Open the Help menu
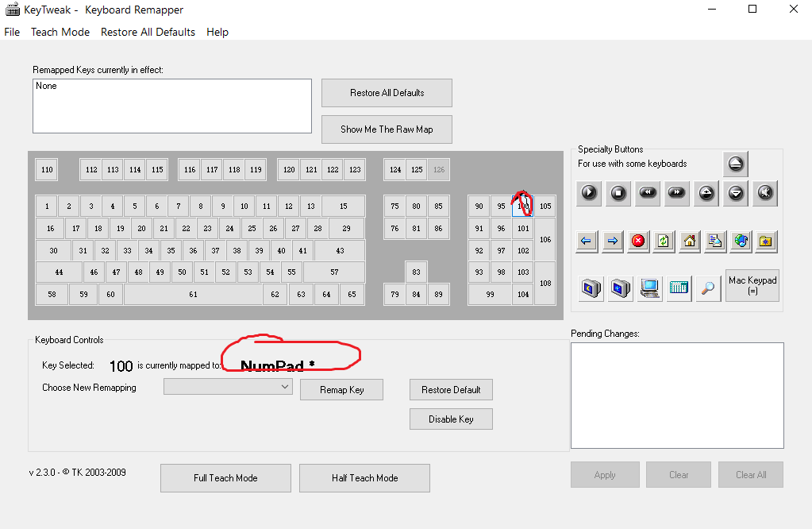812x529 pixels. tap(217, 33)
